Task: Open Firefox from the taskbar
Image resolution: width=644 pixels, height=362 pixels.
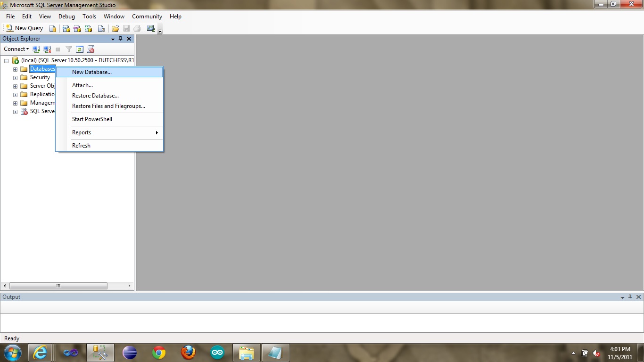Action: pyautogui.click(x=188, y=352)
